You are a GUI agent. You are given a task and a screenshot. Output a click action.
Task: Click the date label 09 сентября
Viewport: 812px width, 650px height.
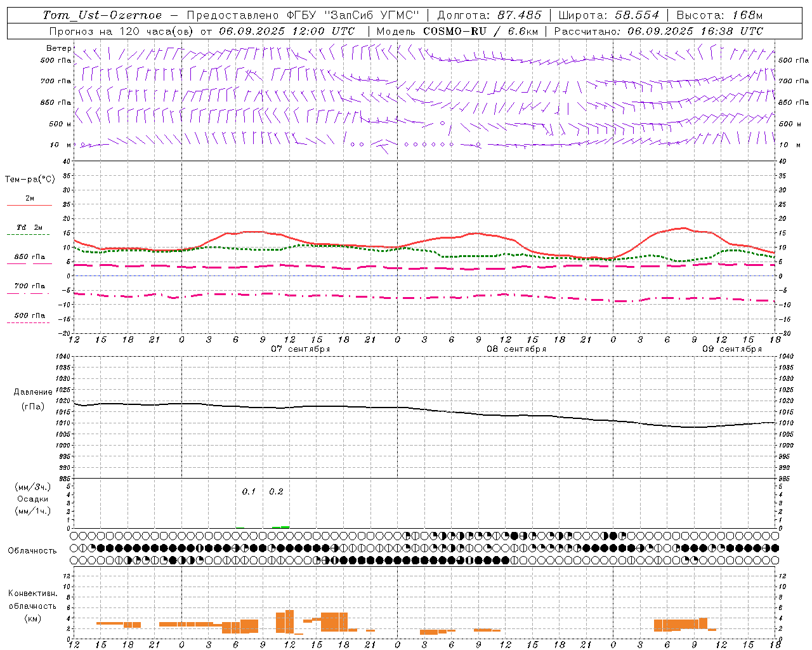[732, 349]
